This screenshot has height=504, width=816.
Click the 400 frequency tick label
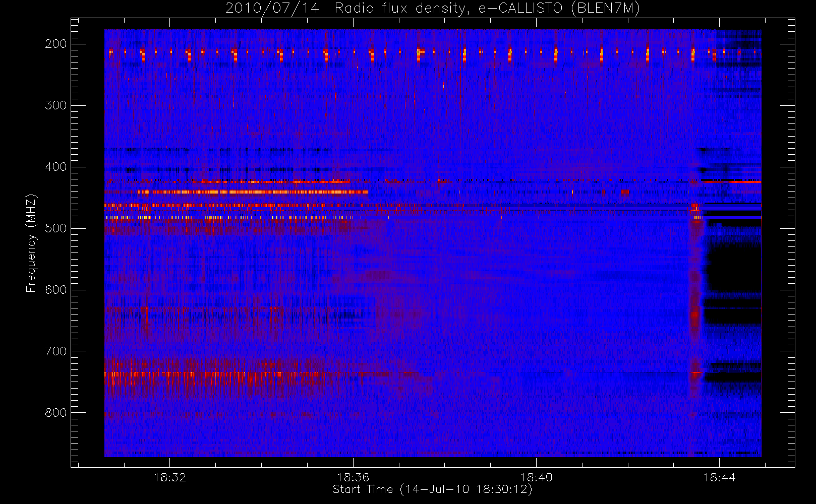56,167
